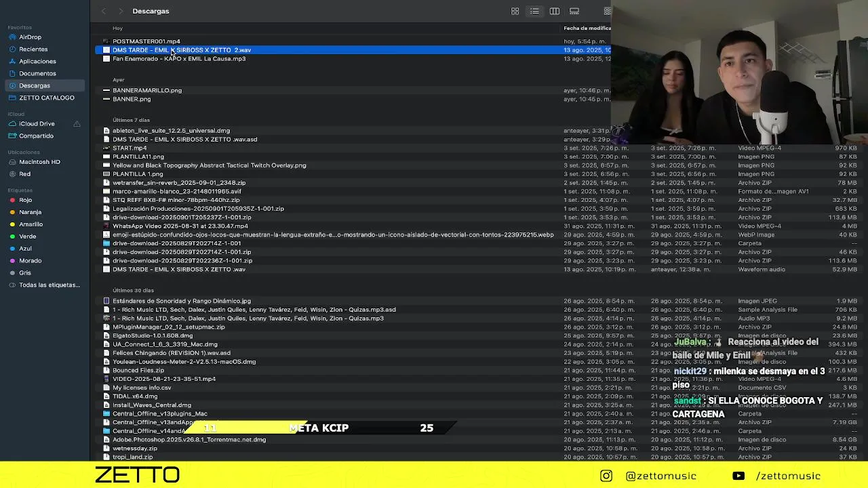Select MPluginManager_02_12_setupmac.zip
The height and width of the screenshot is (488, 868).
point(169,327)
